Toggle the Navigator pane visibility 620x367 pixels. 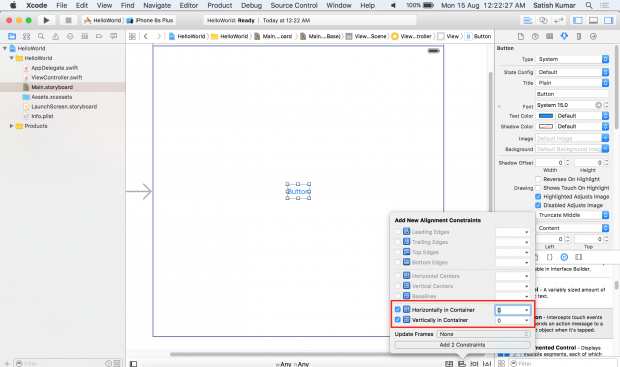pyautogui.click(x=578, y=20)
